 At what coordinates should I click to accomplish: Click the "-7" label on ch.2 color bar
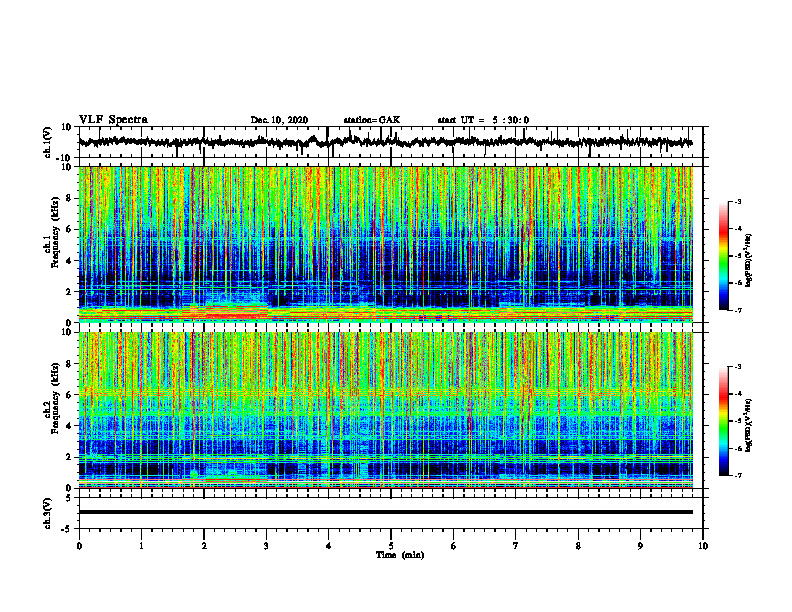pyautogui.click(x=737, y=476)
